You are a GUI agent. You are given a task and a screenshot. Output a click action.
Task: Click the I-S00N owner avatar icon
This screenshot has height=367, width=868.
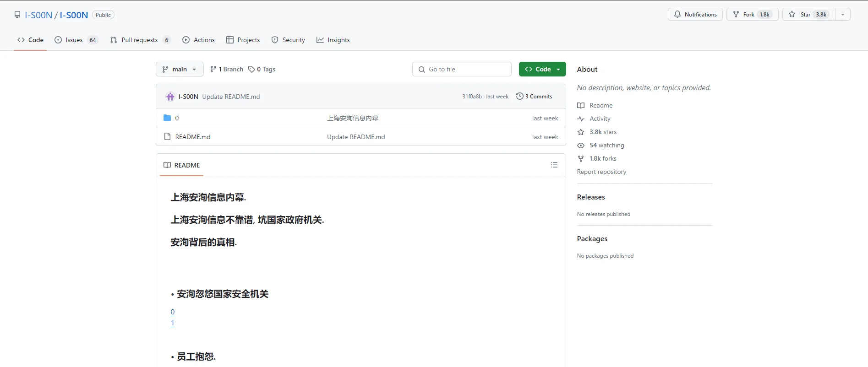[x=170, y=97]
